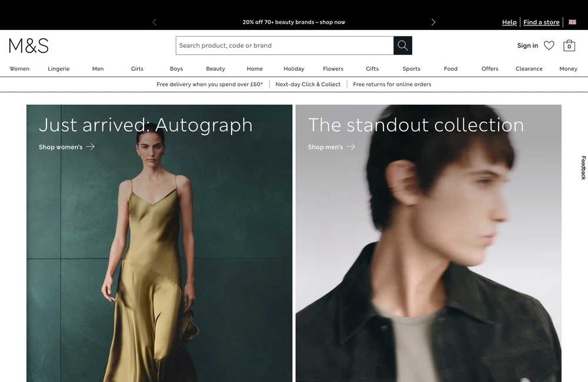The height and width of the screenshot is (382, 588).
Task: Open the Food category menu
Action: 450,69
